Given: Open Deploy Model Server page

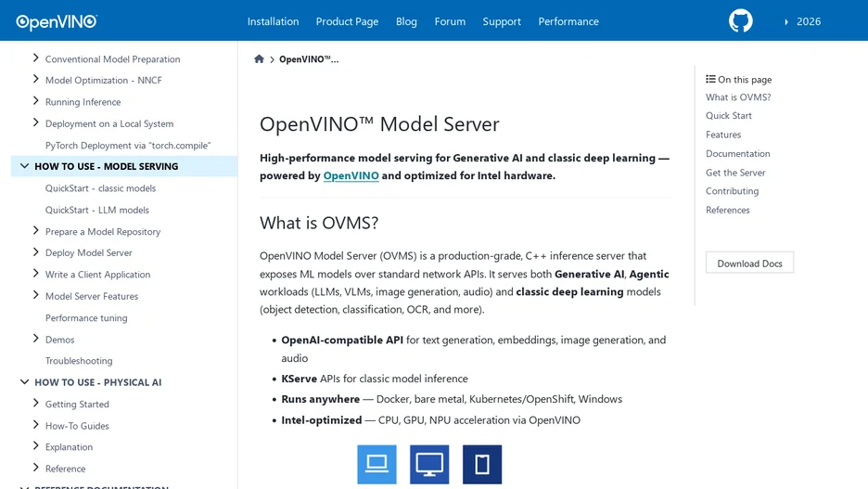Looking at the screenshot, I should tap(89, 252).
